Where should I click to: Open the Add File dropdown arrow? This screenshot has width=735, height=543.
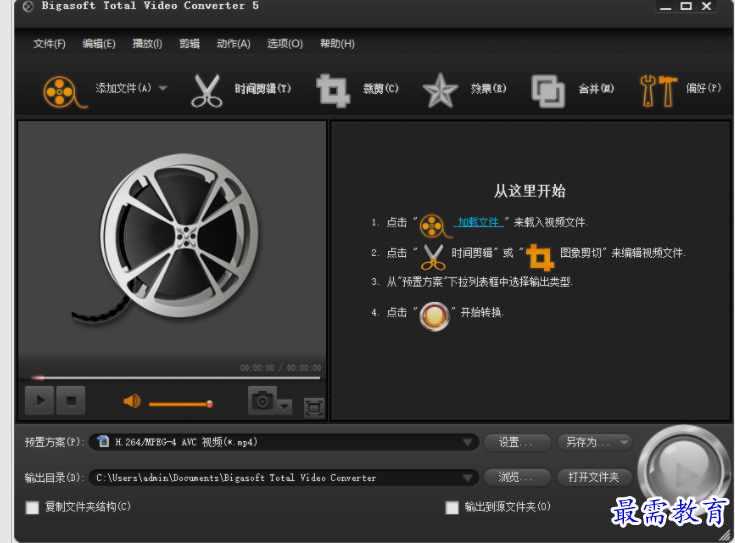(163, 88)
